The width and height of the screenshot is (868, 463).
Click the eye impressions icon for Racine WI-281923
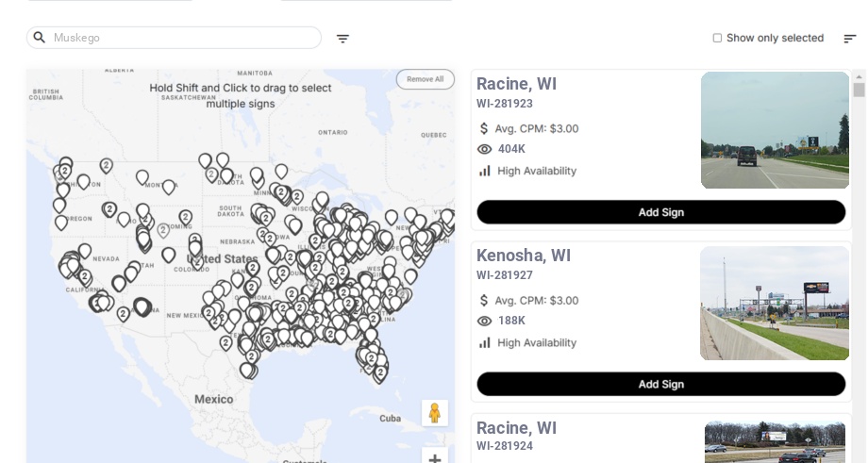[484, 149]
